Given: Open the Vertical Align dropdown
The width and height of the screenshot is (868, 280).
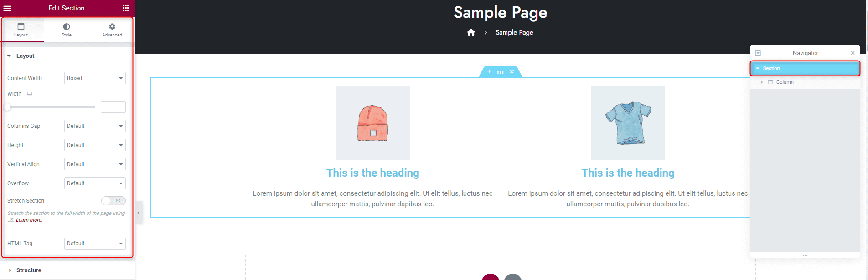Looking at the screenshot, I should 95,164.
